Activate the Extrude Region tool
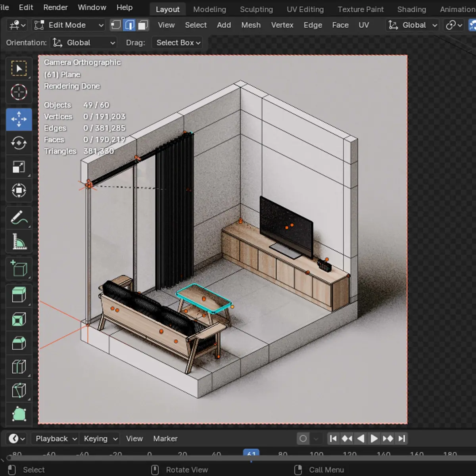 point(19,295)
